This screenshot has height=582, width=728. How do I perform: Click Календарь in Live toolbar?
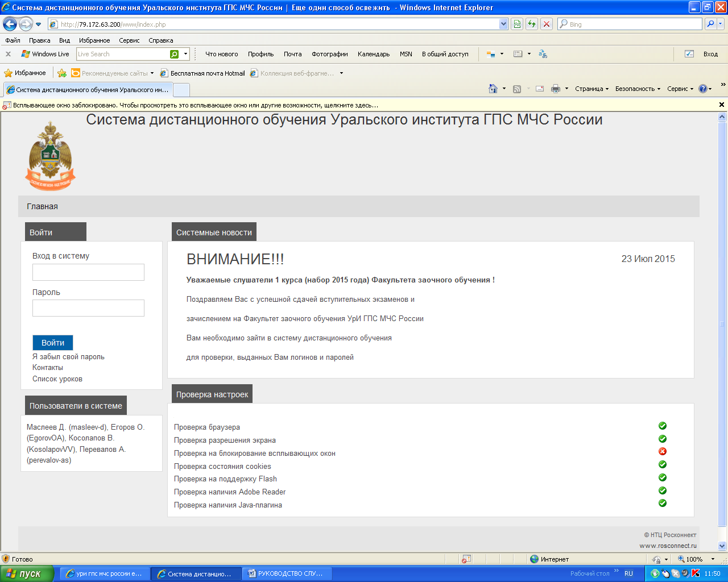coord(374,54)
